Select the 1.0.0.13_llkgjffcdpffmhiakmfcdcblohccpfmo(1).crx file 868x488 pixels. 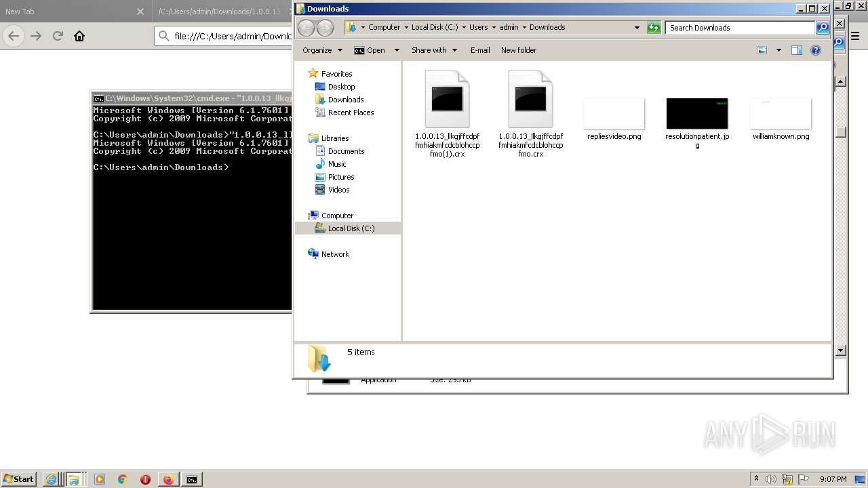click(447, 114)
